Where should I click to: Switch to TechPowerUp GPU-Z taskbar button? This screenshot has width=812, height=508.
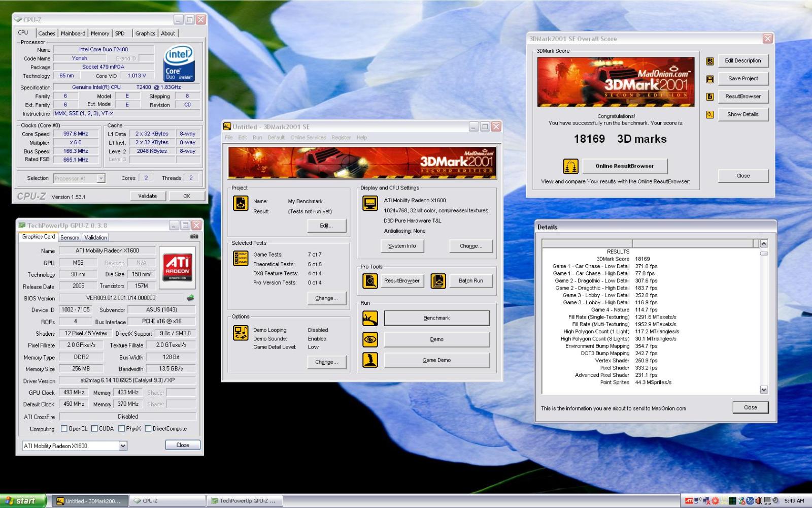point(245,501)
